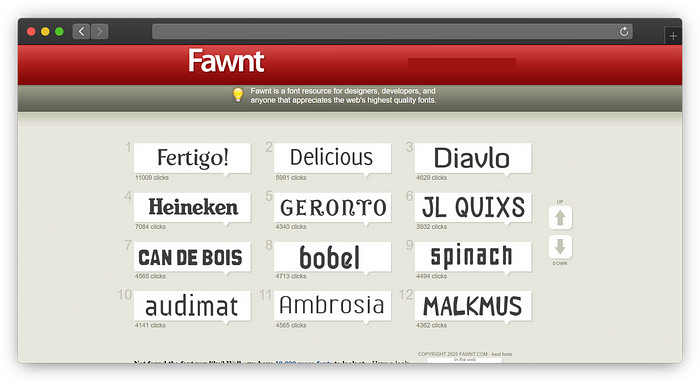Click the lightbulb tip icon

pyautogui.click(x=238, y=95)
